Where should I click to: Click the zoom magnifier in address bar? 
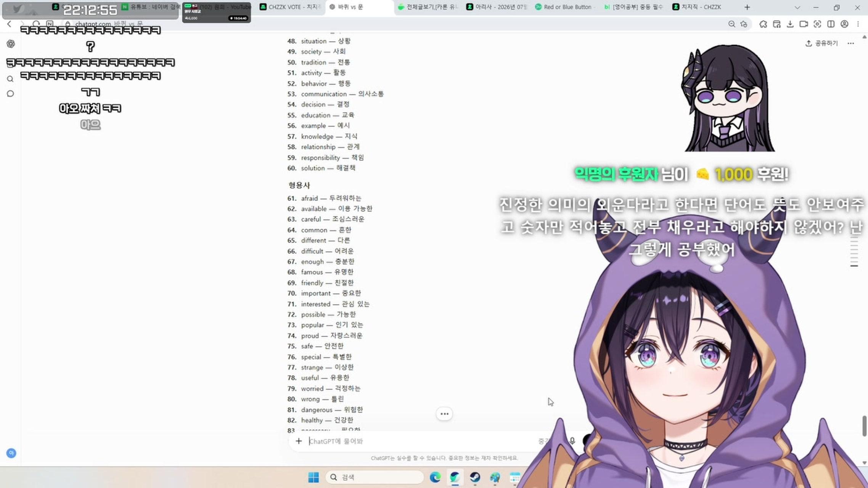point(731,24)
